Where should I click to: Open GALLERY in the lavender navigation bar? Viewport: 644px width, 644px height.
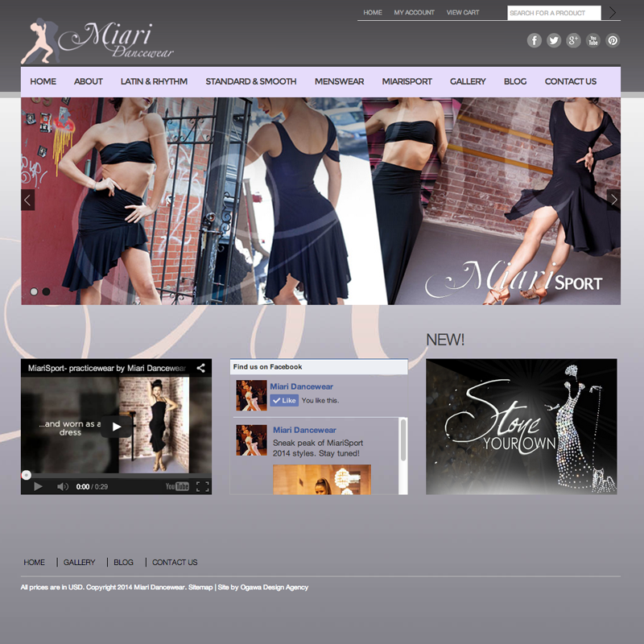click(x=468, y=81)
